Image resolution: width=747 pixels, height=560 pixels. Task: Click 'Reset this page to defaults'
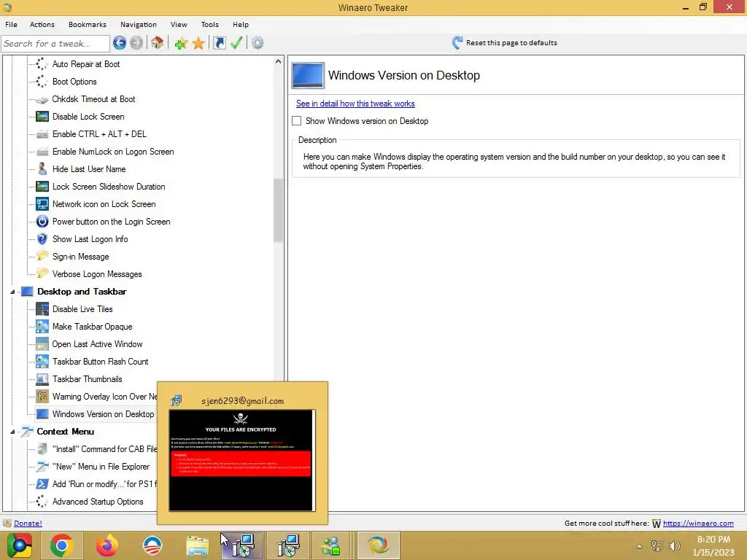click(x=511, y=43)
